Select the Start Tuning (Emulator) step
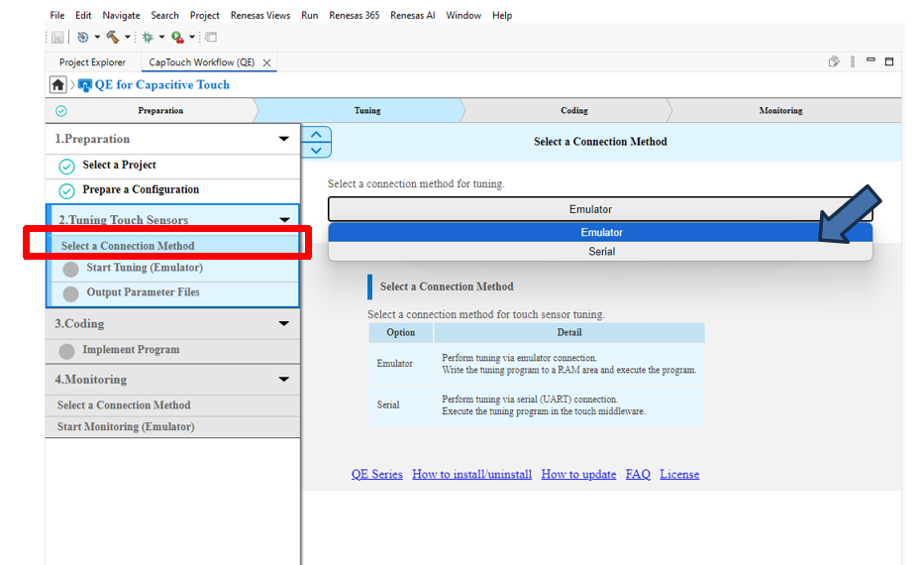This screenshot has height=565, width=924. pos(144,268)
